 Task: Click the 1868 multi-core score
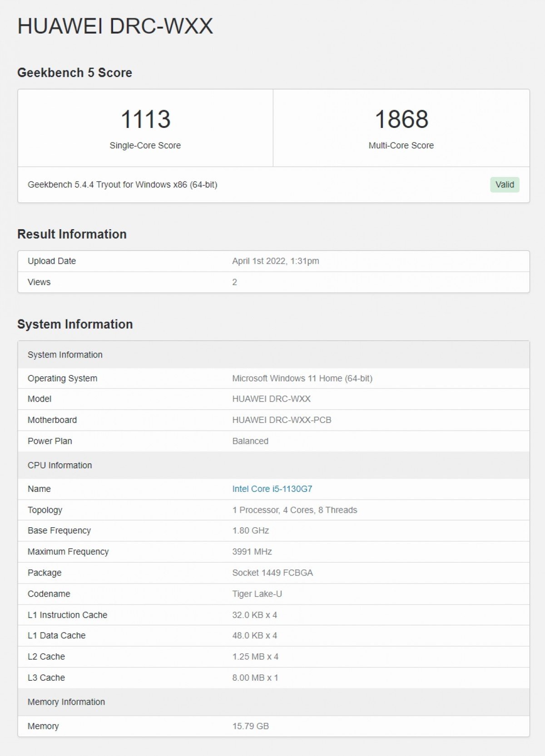pyautogui.click(x=401, y=119)
